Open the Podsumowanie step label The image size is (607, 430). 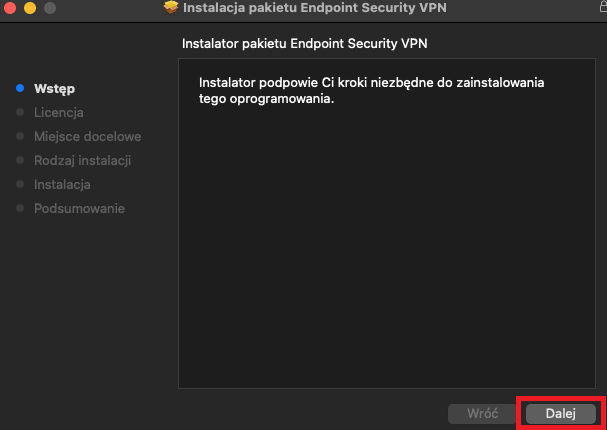click(x=79, y=208)
